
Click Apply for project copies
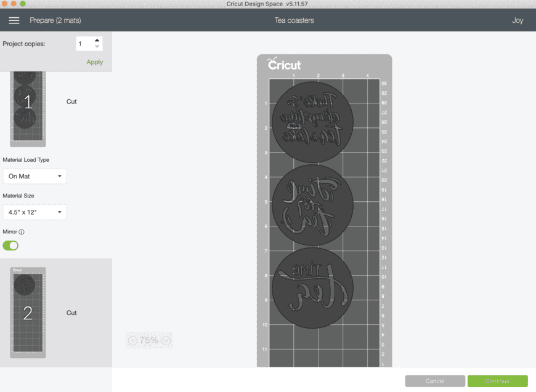(95, 62)
